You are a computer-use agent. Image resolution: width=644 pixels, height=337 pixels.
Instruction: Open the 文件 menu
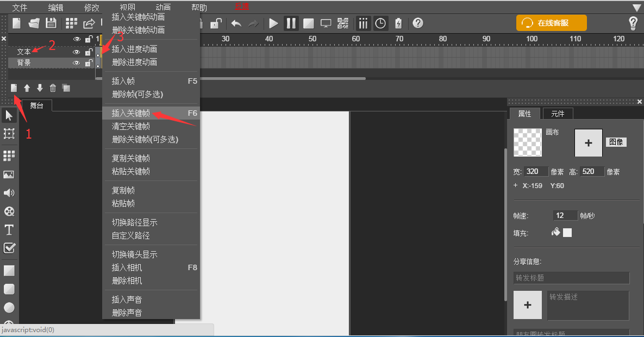[20, 8]
